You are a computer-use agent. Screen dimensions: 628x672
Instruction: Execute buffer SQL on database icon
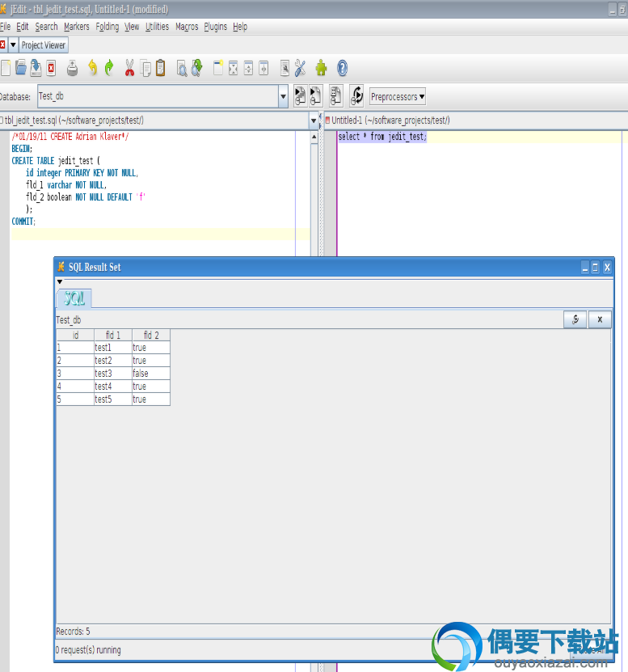point(301,96)
